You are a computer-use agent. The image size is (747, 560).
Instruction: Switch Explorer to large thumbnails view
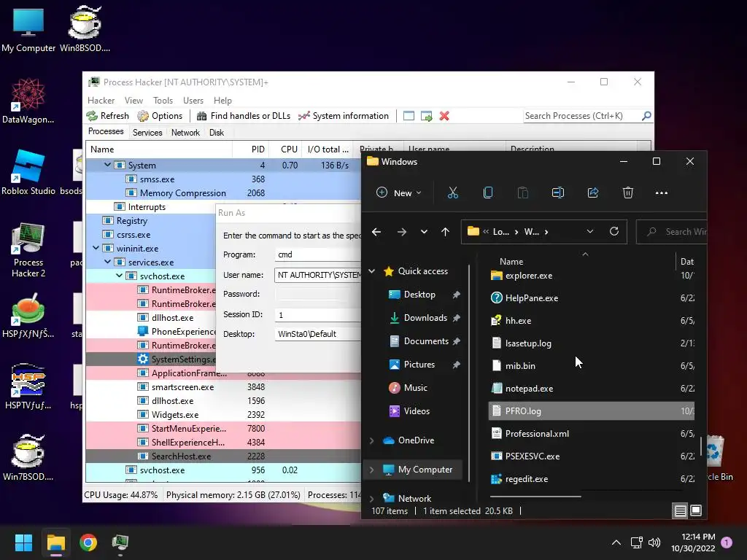(696, 510)
